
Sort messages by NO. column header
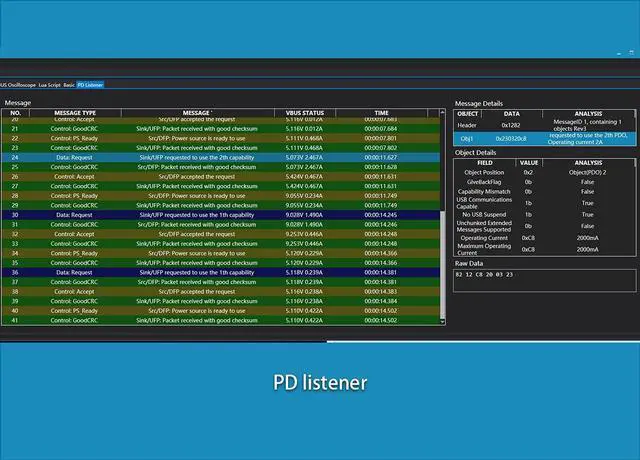pyautogui.click(x=15, y=113)
